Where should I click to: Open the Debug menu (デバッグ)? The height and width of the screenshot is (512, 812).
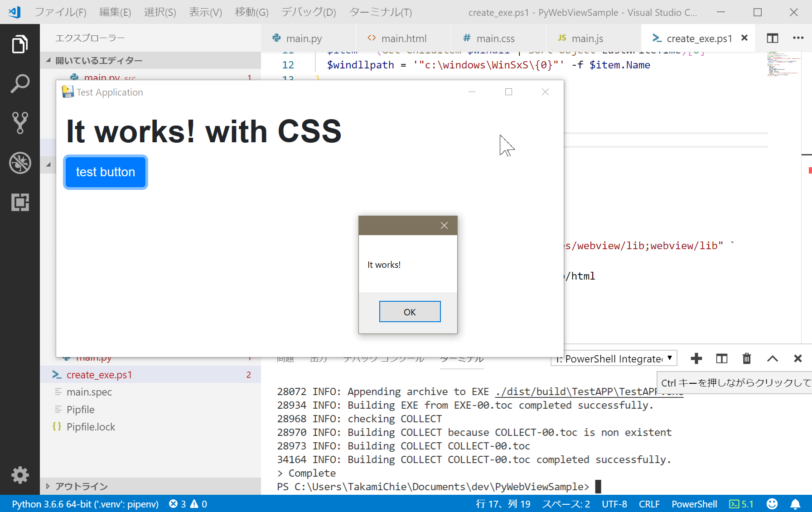point(309,12)
